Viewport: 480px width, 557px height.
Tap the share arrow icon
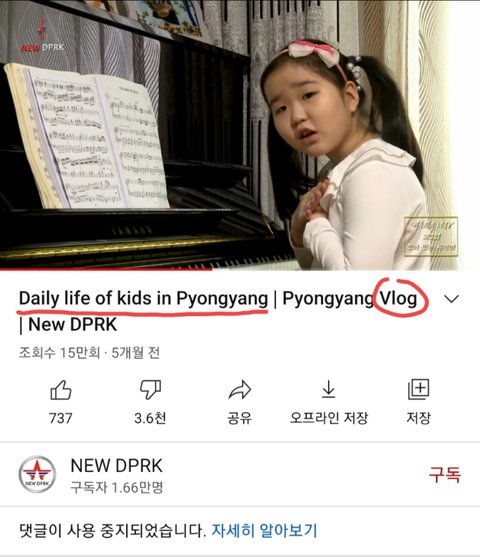click(240, 390)
